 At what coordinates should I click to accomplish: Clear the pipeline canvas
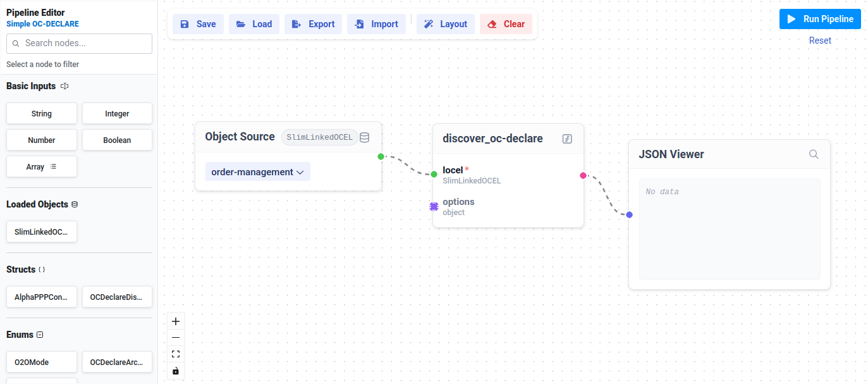tap(506, 24)
